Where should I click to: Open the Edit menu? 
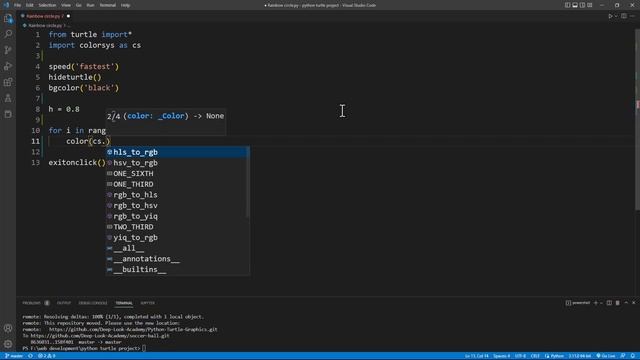pos(29,5)
